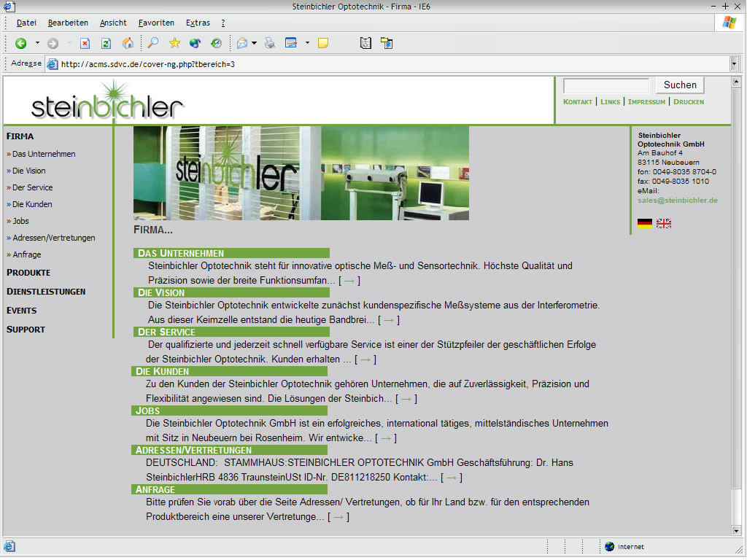Open the ? help menu
Viewport: 747px width, 560px height.
click(223, 23)
